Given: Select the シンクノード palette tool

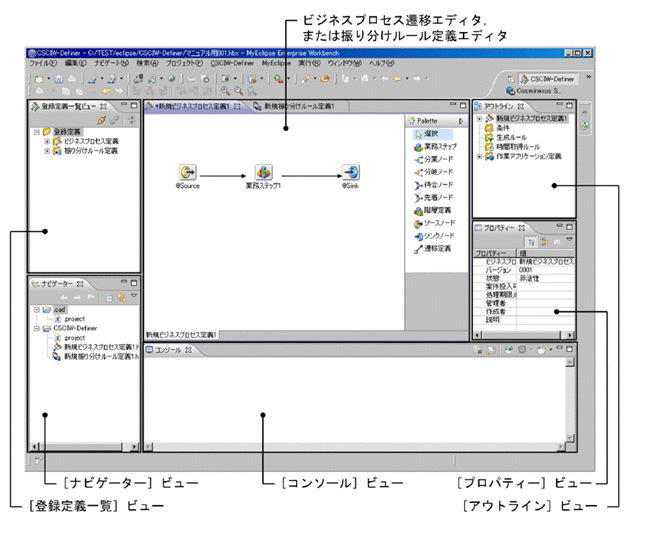Looking at the screenshot, I should point(434,236).
